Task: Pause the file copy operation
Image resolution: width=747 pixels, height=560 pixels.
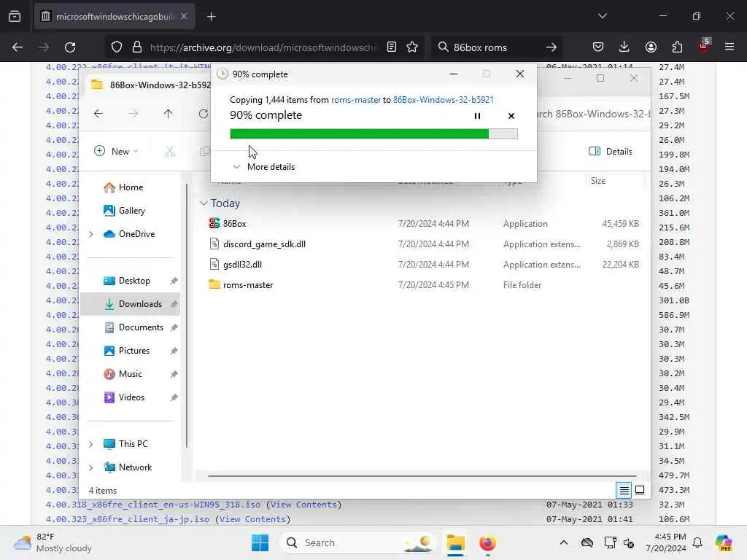Action: (477, 116)
